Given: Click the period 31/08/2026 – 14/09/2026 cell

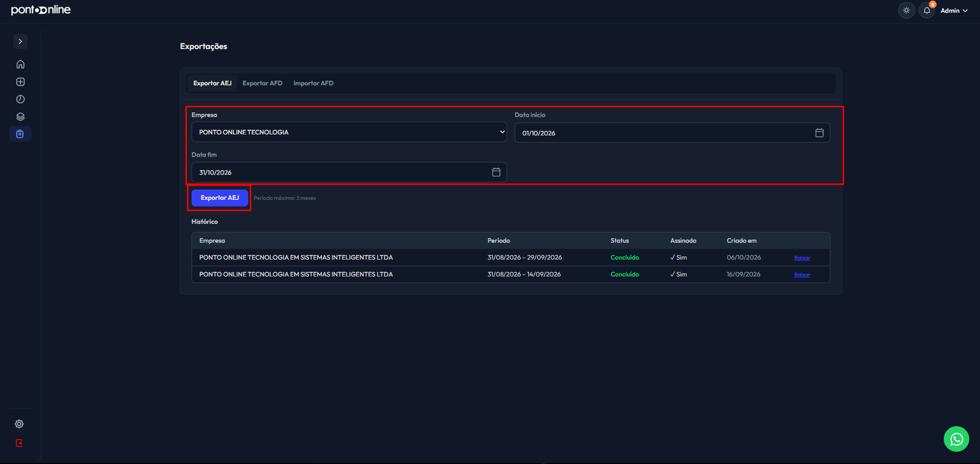Looking at the screenshot, I should tap(524, 274).
